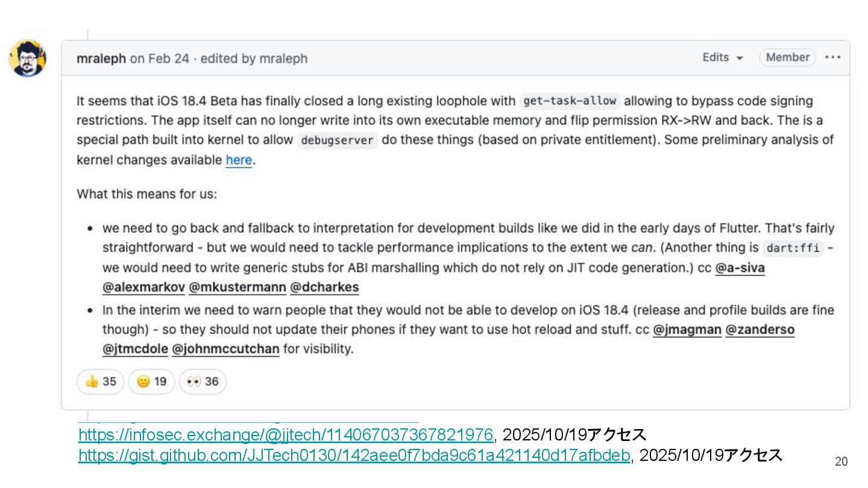This screenshot has height=488, width=868.
Task: Open @johnmccutchan mention
Action: (x=225, y=349)
